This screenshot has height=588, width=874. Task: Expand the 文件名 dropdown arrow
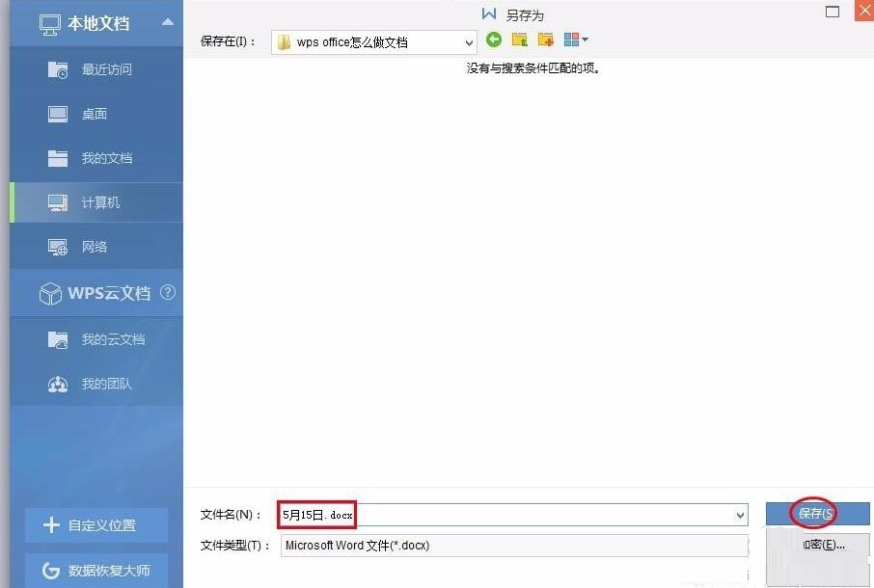pyautogui.click(x=740, y=516)
